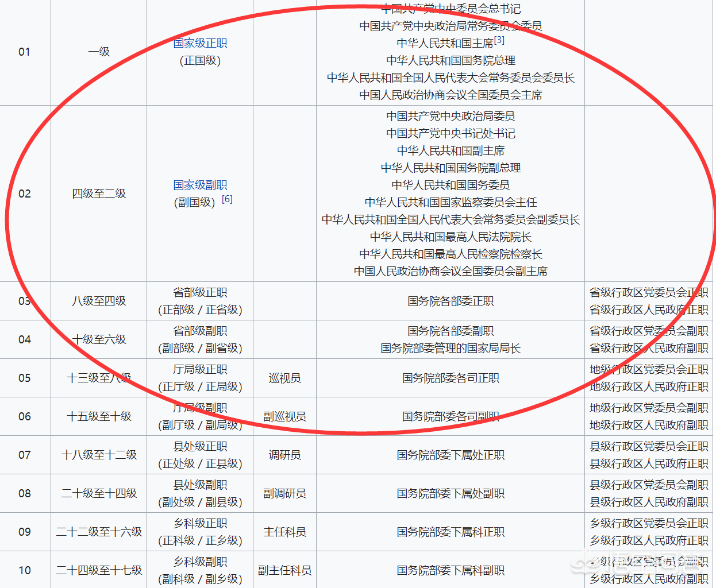Click the 副巡视员 cell
The width and height of the screenshot is (716, 588).
[x=285, y=416]
